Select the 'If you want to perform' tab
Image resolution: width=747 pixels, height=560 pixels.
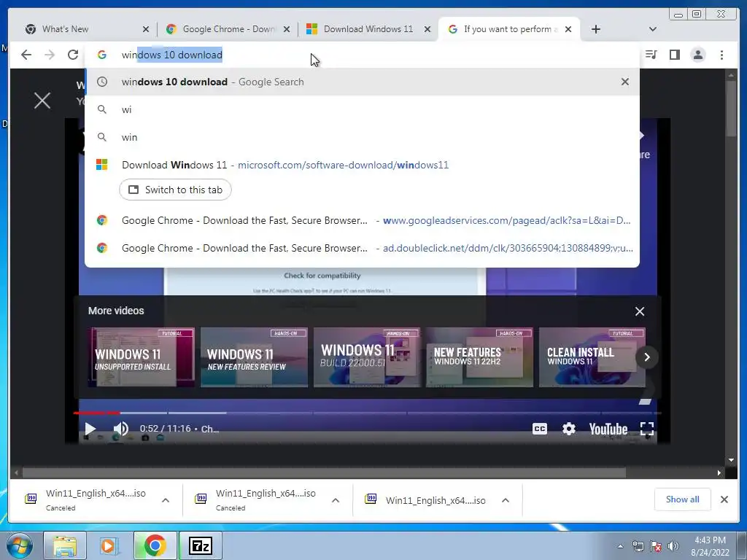point(510,29)
